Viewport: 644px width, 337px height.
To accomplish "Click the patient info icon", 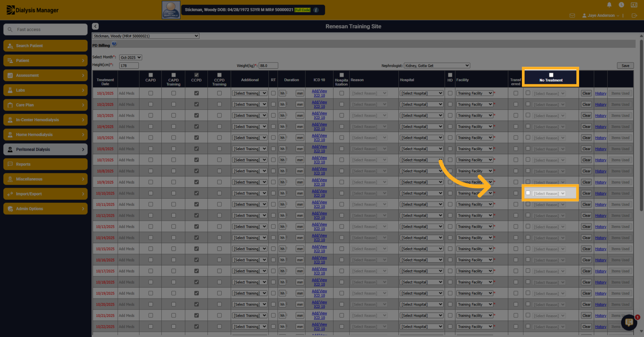I will (316, 10).
